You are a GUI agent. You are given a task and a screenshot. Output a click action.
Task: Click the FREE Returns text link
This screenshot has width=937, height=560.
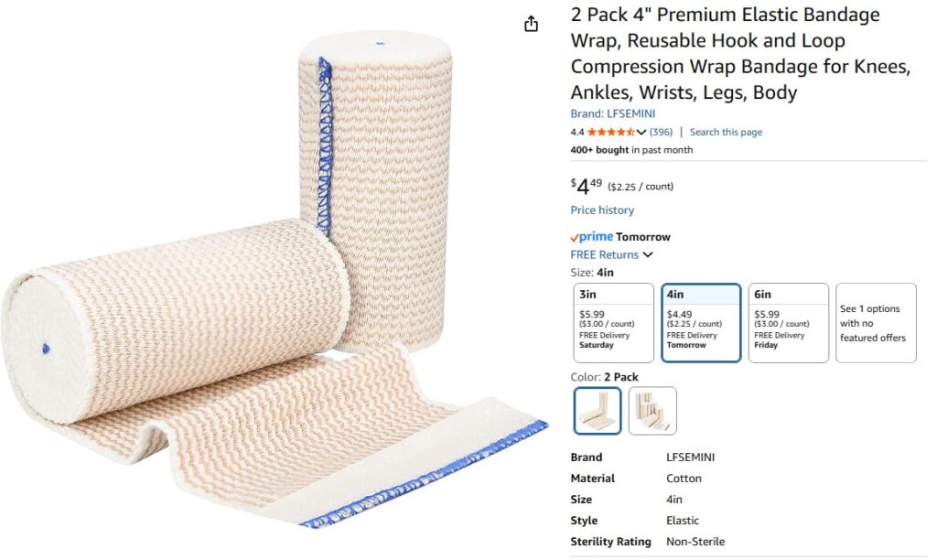pos(604,254)
